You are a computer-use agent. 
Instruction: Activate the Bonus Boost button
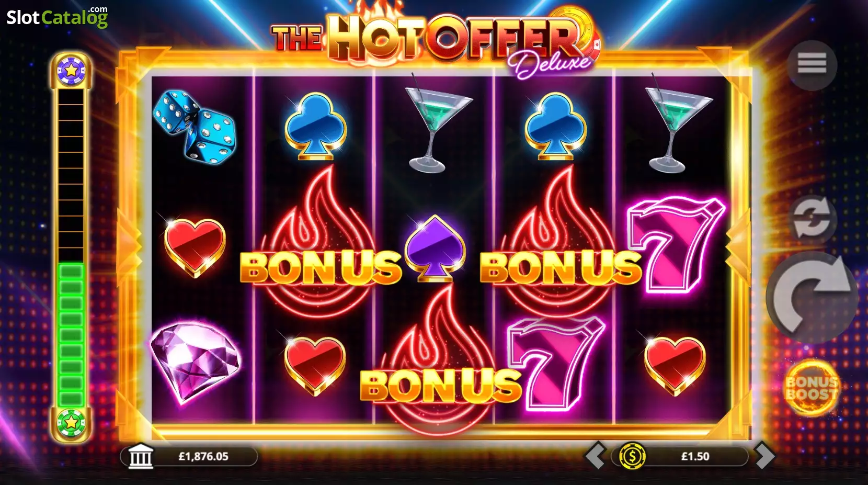click(811, 388)
